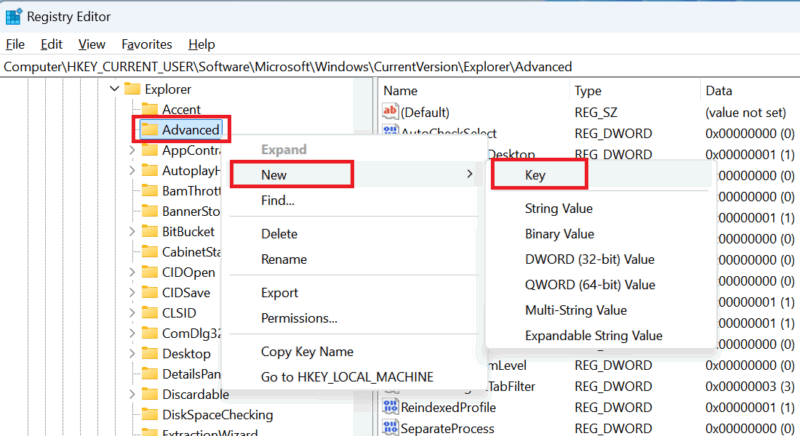Viewport: 800px width, 436px height.
Task: Click the (Default) string value icon
Action: [x=390, y=112]
